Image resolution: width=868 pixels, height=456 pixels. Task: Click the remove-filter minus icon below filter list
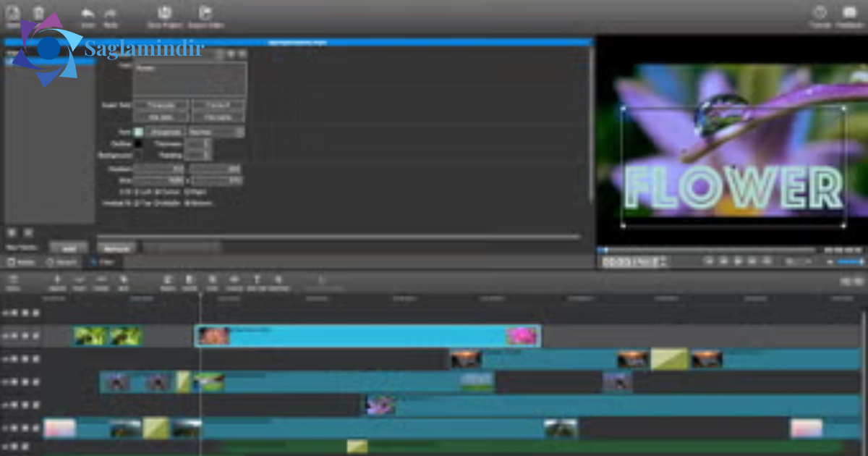[27, 232]
